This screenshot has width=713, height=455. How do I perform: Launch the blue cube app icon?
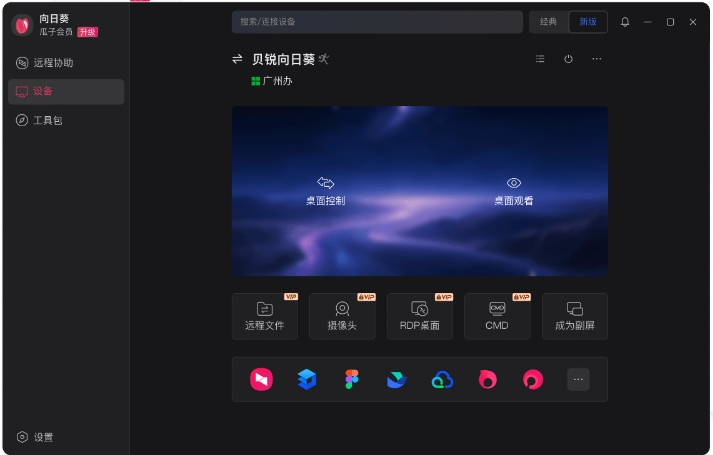point(306,380)
